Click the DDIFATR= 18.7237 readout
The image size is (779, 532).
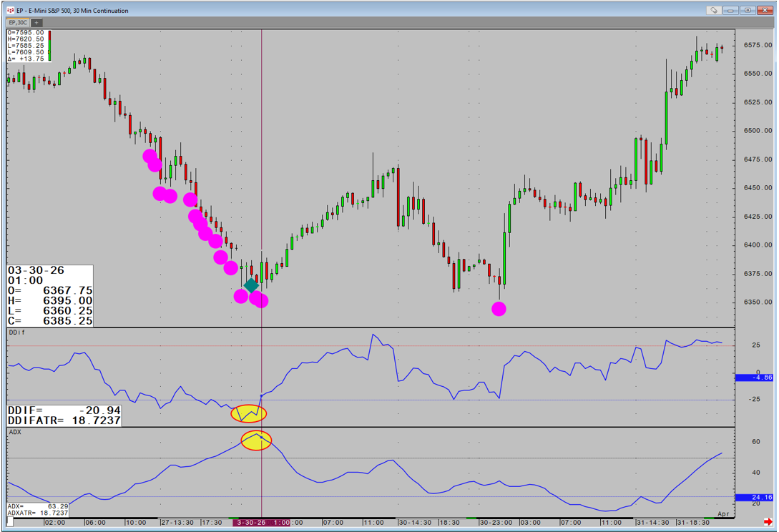tap(64, 420)
